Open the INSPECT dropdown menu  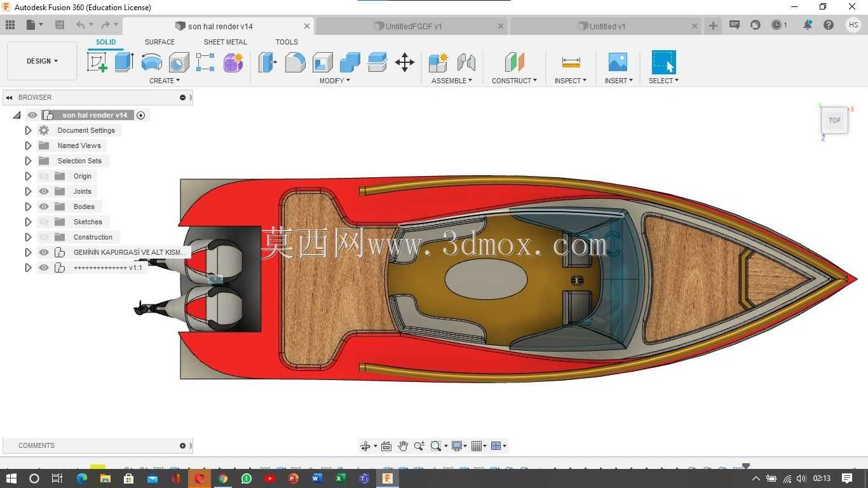pos(571,81)
